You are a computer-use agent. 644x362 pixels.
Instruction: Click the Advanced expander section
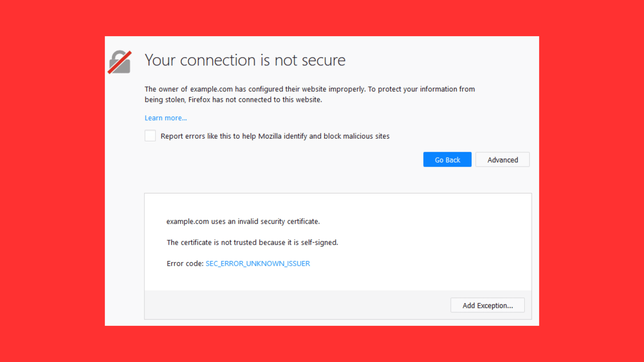(x=503, y=159)
